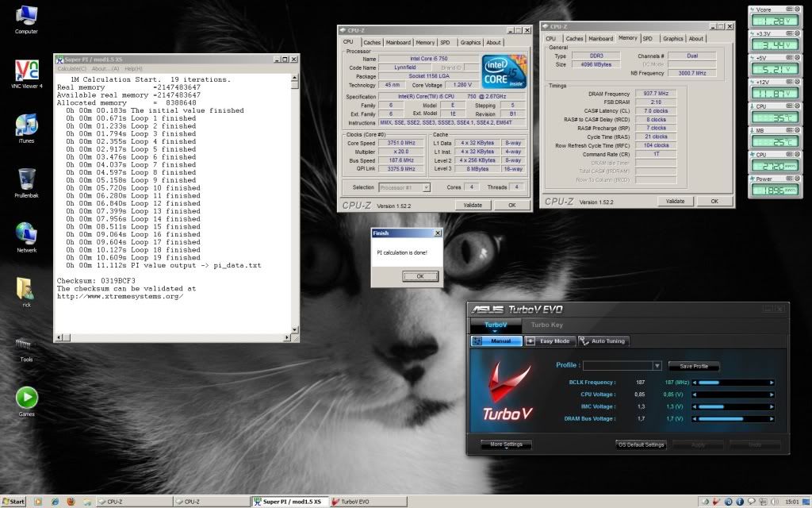Switch TurboV EVO to Manual mode
The height and width of the screenshot is (508, 812).
click(x=497, y=341)
